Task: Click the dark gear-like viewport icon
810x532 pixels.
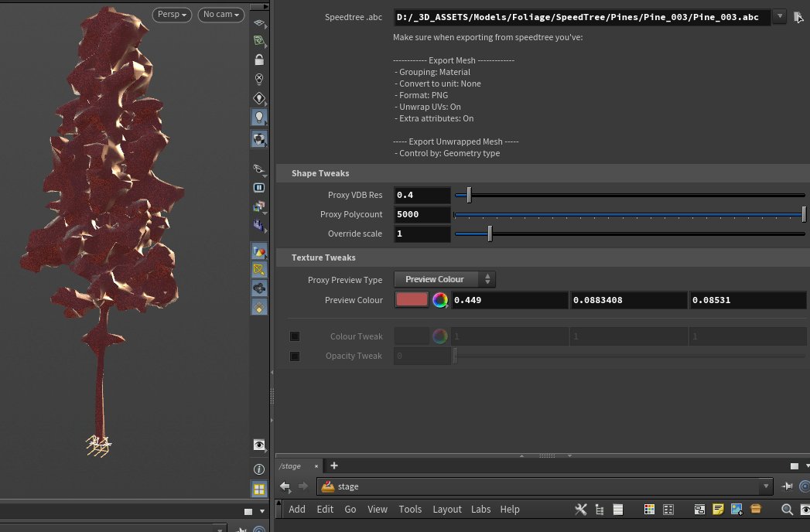Action: tap(259, 288)
